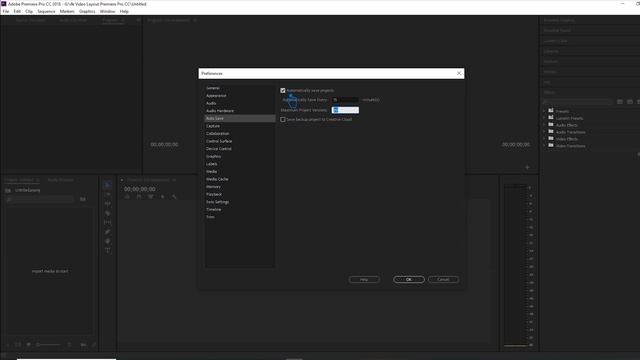Viewport: 640px width, 360px height.
Task: Expand the Video Effects folder
Action: pyautogui.click(x=544, y=139)
